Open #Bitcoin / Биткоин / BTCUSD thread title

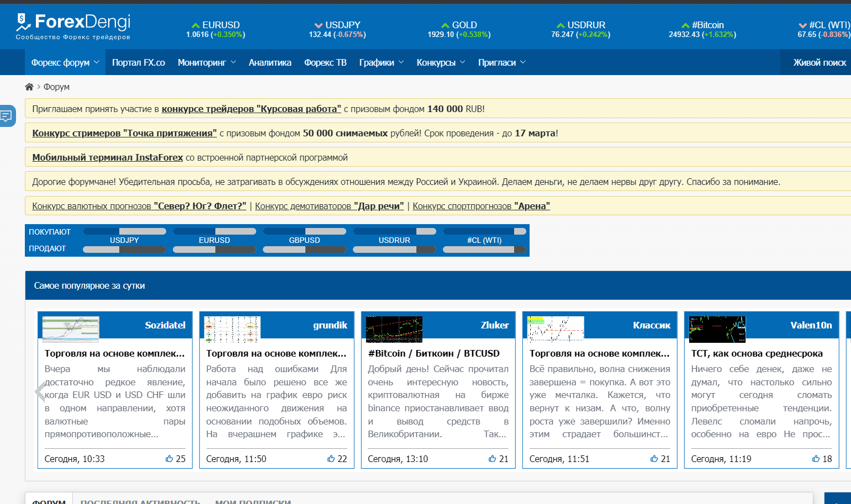coord(434,353)
